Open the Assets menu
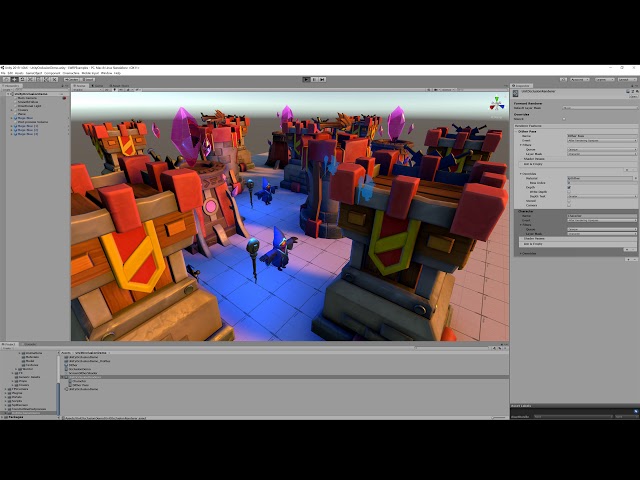Image resolution: width=640 pixels, height=480 pixels. tap(19, 73)
